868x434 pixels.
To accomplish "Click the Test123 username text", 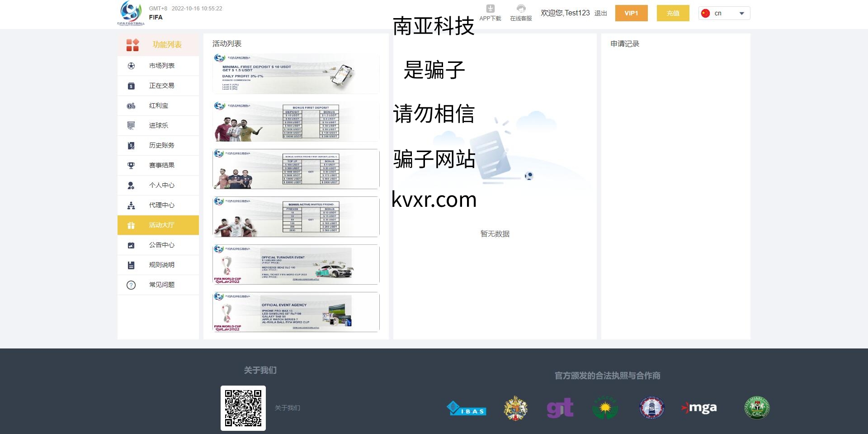I will point(577,13).
